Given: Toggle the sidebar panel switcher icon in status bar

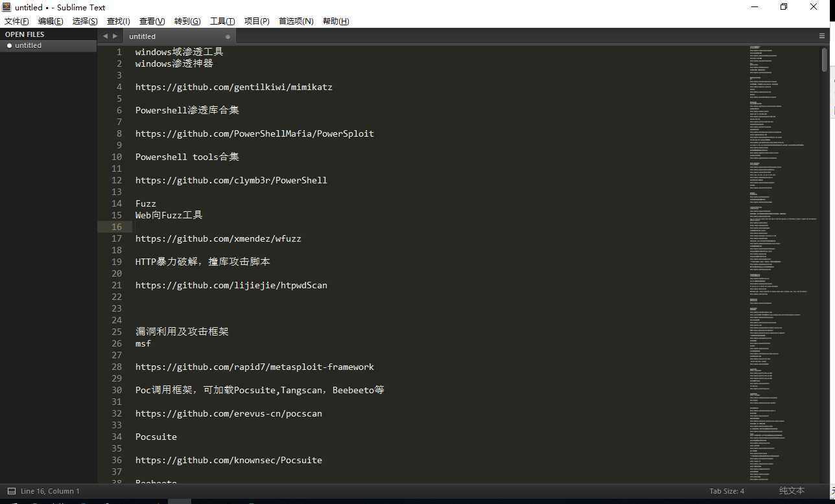Looking at the screenshot, I should [11, 491].
